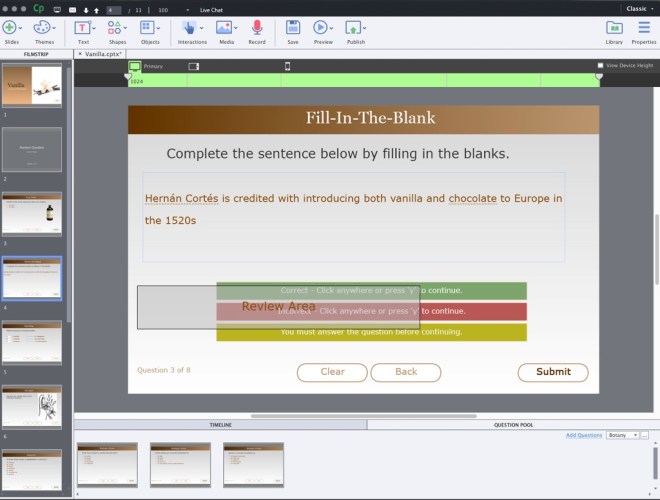
Task: Click the Publish icon
Action: (353, 28)
